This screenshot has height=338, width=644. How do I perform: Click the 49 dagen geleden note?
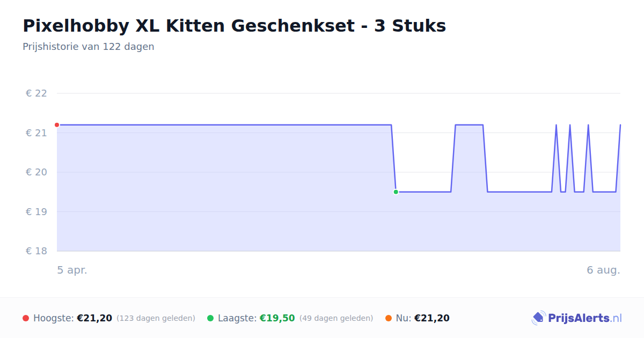coord(336,319)
